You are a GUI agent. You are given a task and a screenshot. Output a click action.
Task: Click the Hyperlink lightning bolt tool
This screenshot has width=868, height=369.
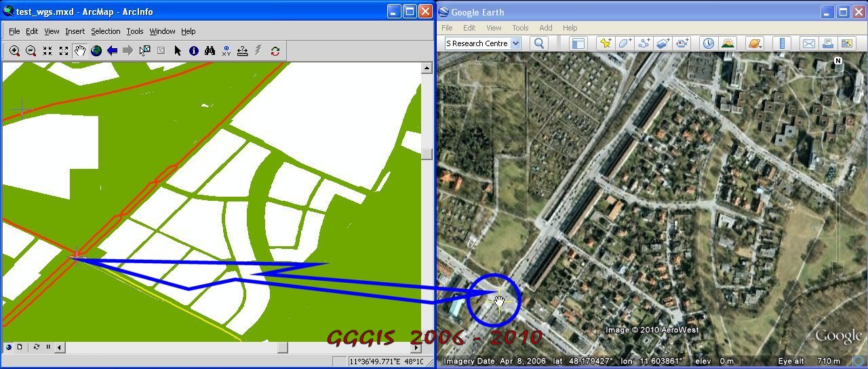tap(258, 51)
